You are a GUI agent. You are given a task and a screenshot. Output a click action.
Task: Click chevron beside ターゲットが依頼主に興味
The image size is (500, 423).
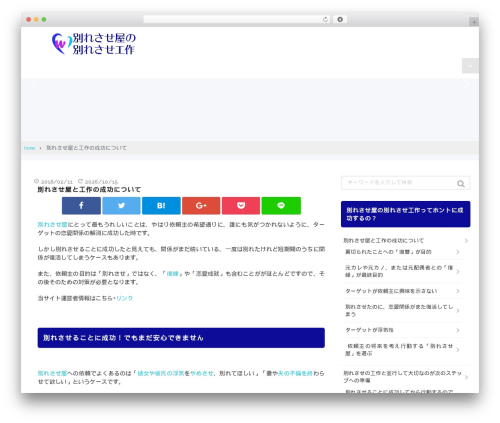tap(458, 291)
